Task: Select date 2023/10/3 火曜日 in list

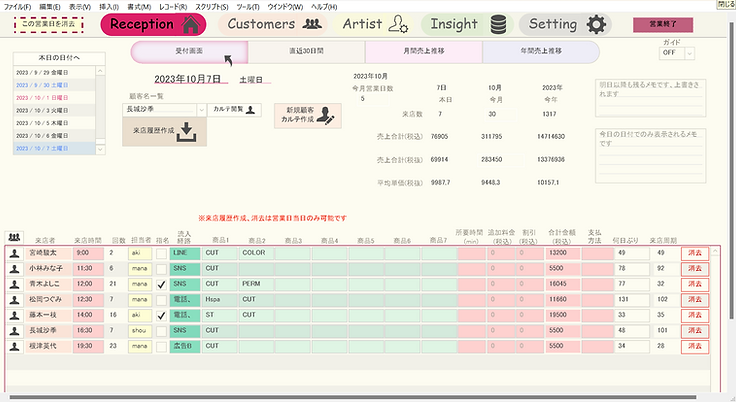Action: click(x=54, y=110)
